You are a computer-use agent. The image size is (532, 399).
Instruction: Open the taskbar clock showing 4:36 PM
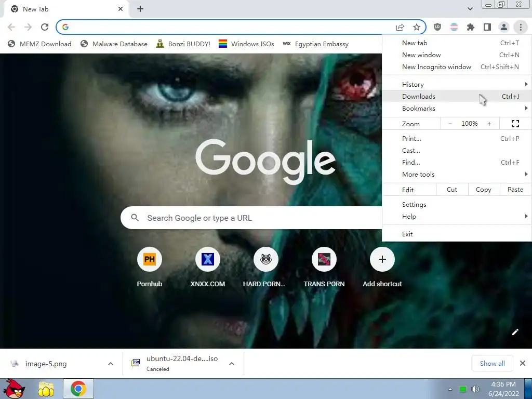(x=503, y=389)
